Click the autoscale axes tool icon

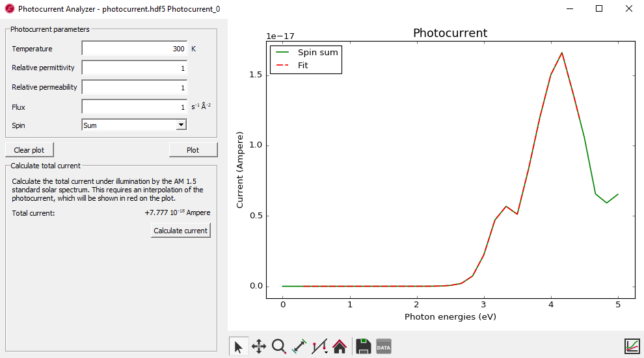[x=299, y=346]
